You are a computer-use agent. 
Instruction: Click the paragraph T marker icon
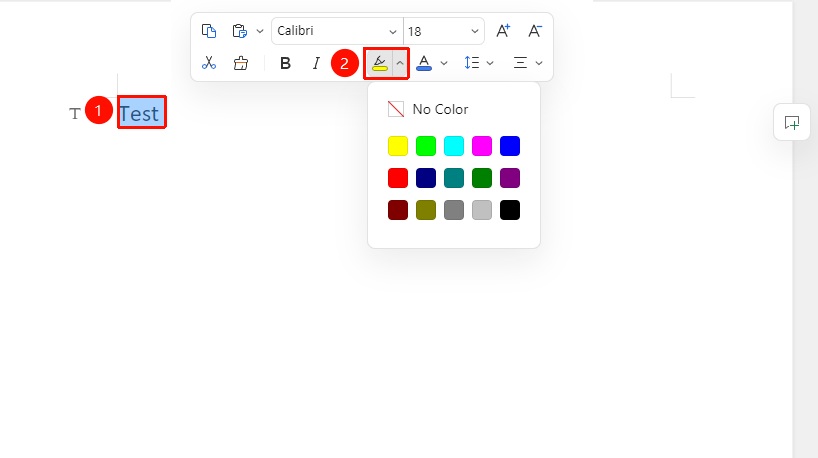pyautogui.click(x=75, y=113)
